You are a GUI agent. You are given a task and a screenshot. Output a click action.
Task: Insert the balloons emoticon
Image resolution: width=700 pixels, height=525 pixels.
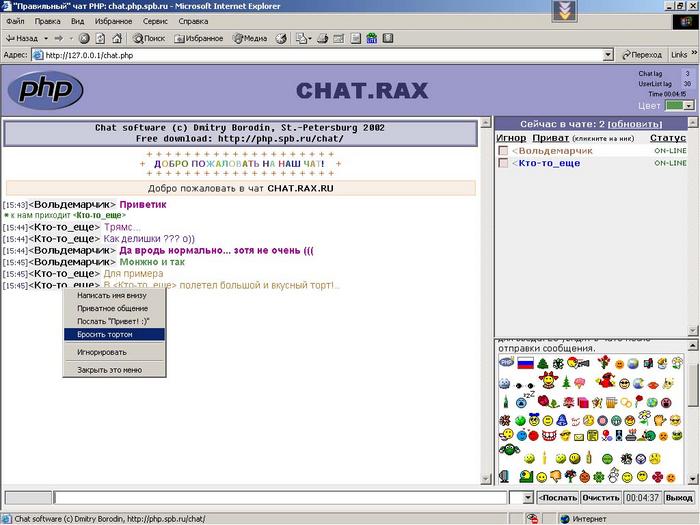coord(607,435)
